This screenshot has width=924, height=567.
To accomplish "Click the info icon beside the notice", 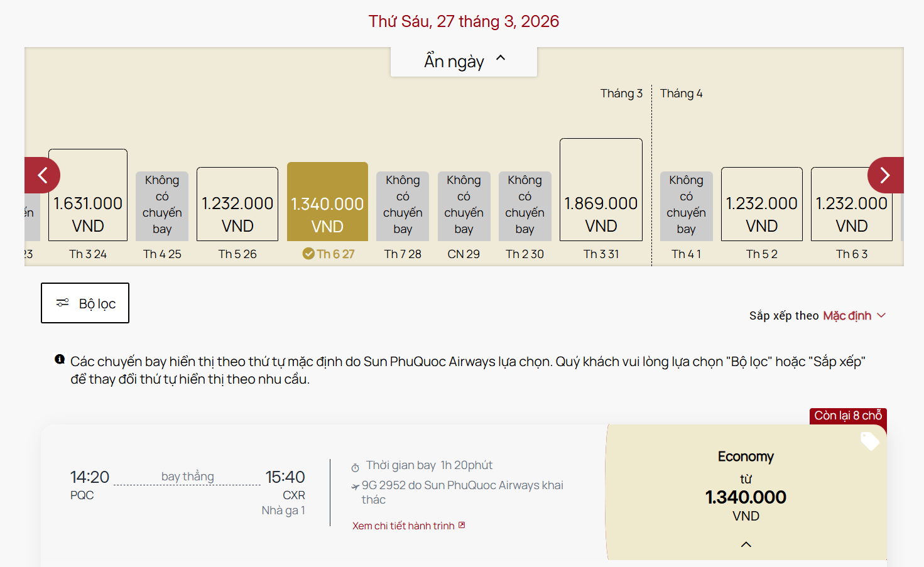I will [x=60, y=359].
